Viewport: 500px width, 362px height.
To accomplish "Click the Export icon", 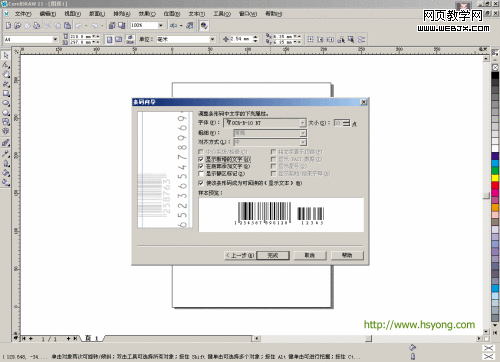I will click(122, 25).
